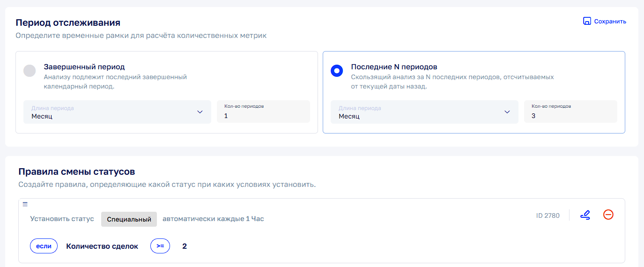The image size is (644, 267).
Task: Open the >= comparison operator selector
Action: 160,246
